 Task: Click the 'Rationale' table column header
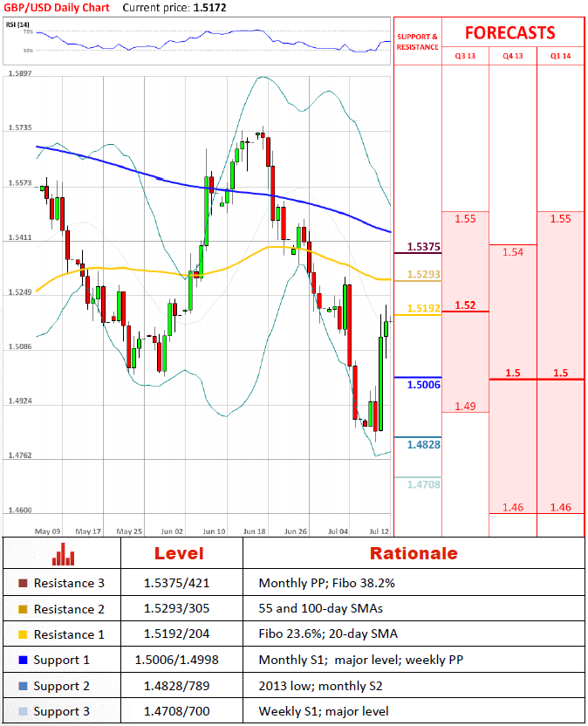tap(414, 553)
